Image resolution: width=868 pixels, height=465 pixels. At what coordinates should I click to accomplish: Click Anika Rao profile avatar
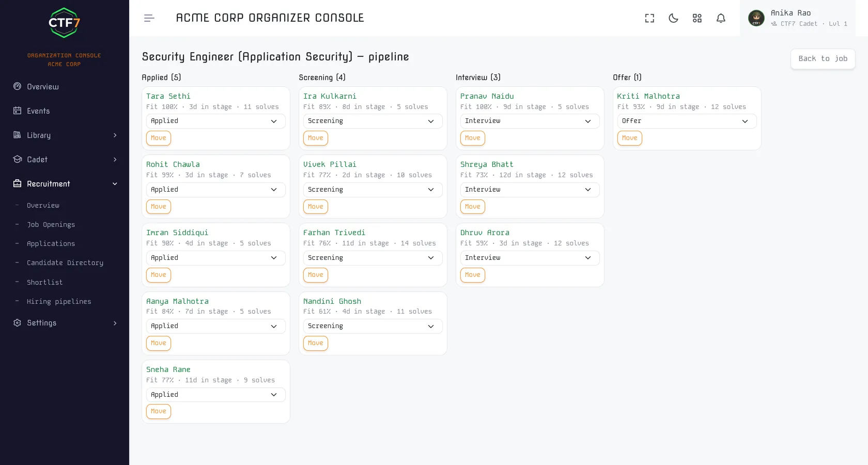click(756, 18)
